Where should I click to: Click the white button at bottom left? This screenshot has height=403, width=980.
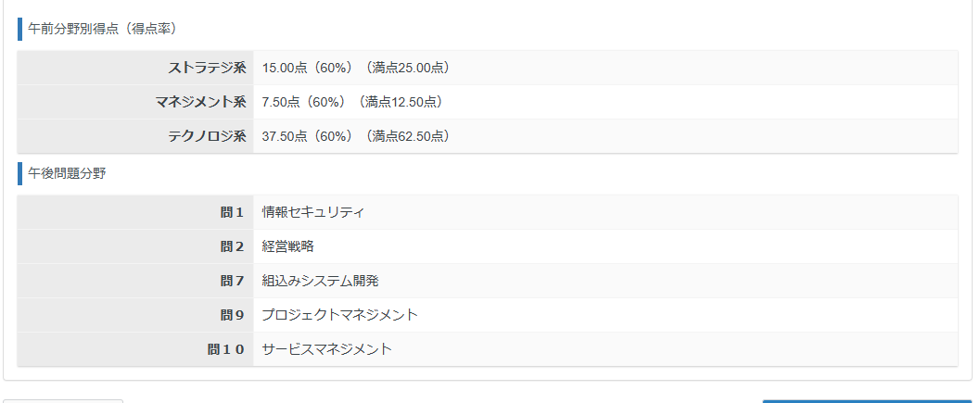(x=63, y=401)
